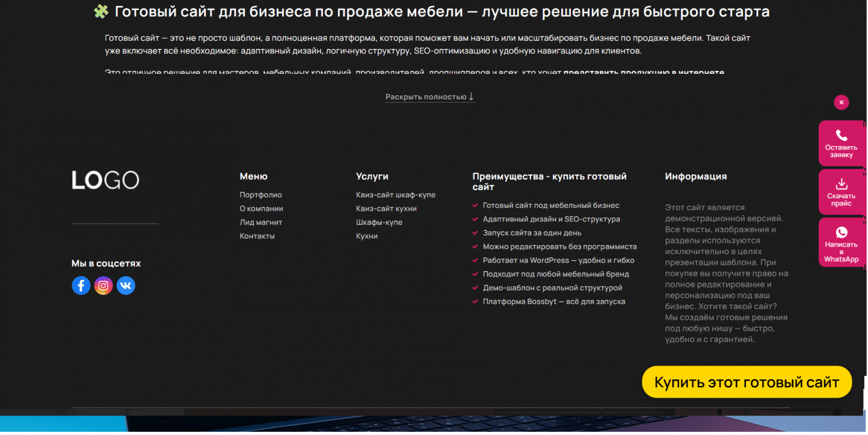Select 'Шкафы-купе' under Услуги
868x435 pixels.
pyautogui.click(x=379, y=223)
